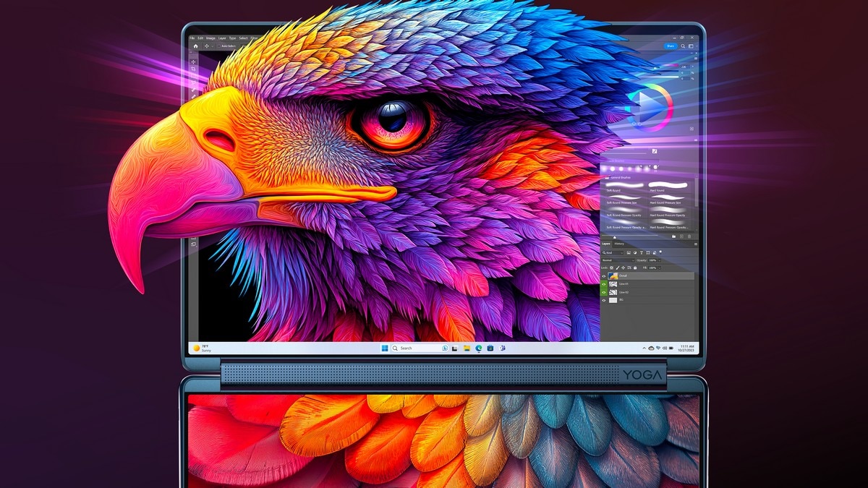Open Teams from taskbar
868x488 pixels.
pos(502,348)
